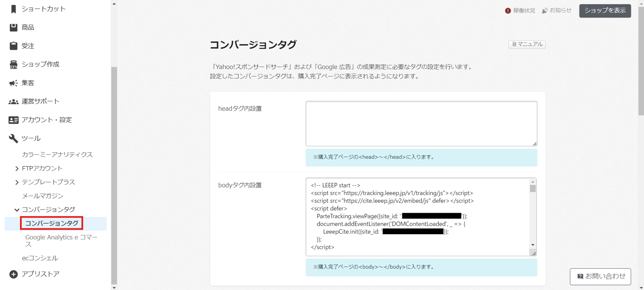Viewport: 644px width, 290px height.
Task: Click the ショートカット bookmark icon
Action: pyautogui.click(x=13, y=9)
